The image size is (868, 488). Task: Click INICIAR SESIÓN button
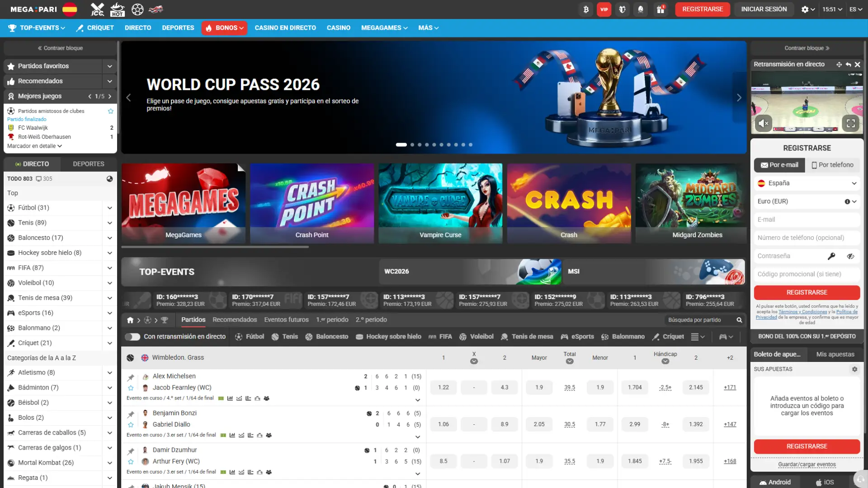pyautogui.click(x=764, y=9)
